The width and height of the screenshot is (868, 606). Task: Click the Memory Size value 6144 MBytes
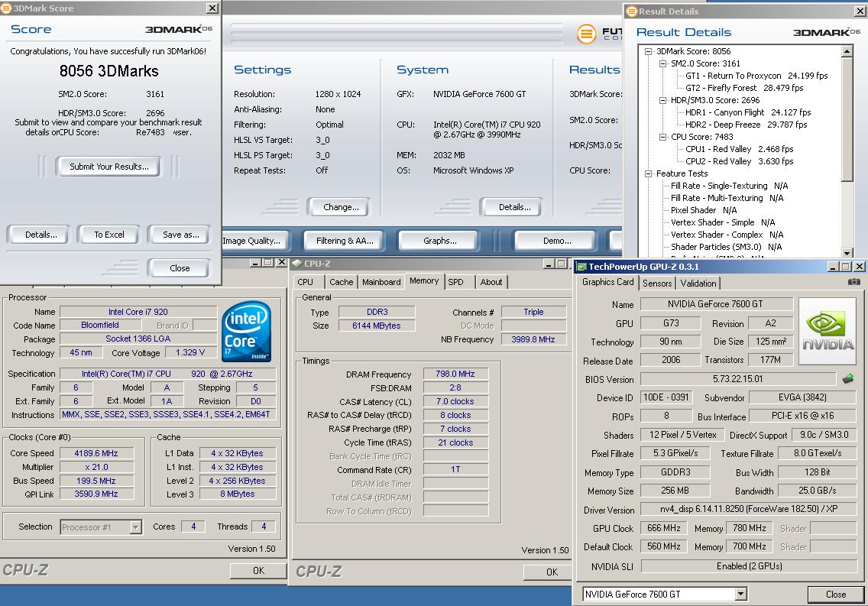377,326
